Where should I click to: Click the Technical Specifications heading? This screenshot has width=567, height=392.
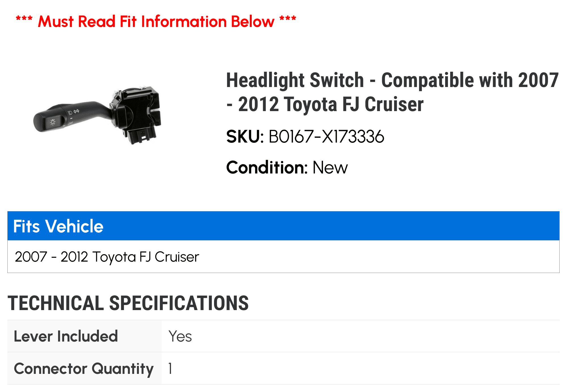click(128, 303)
